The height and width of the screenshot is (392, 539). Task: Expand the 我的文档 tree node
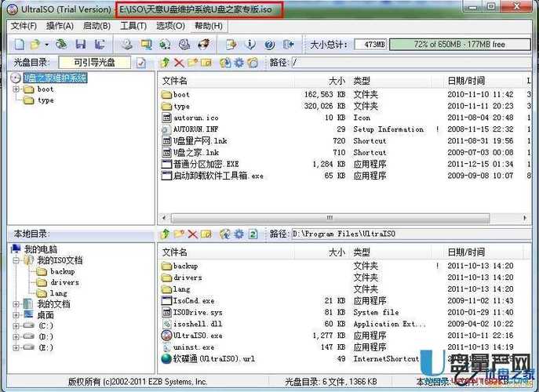click(x=16, y=304)
